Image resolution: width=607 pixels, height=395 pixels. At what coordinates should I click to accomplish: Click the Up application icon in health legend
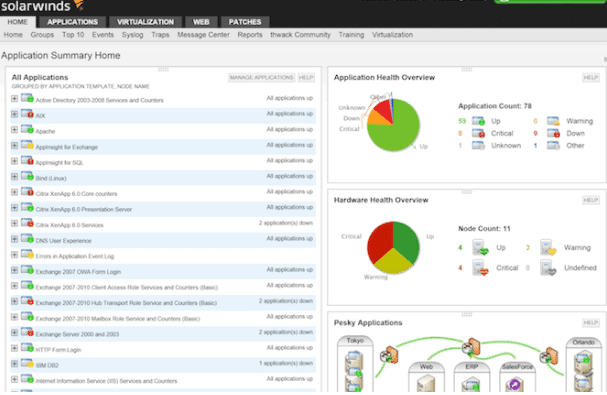[x=478, y=121]
